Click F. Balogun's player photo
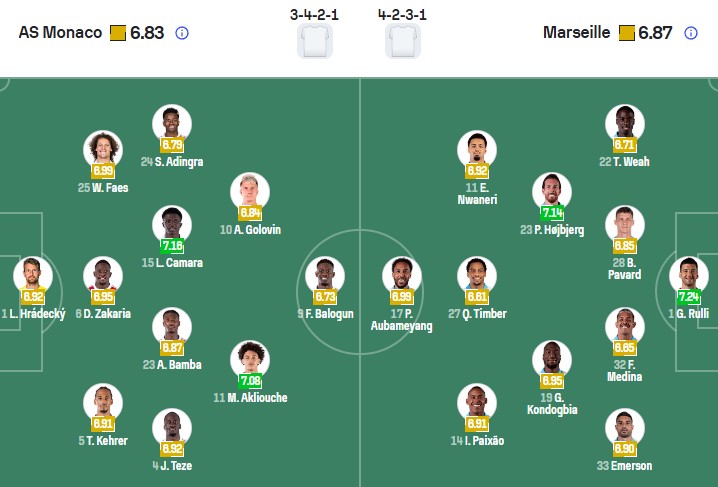 pyautogui.click(x=324, y=274)
